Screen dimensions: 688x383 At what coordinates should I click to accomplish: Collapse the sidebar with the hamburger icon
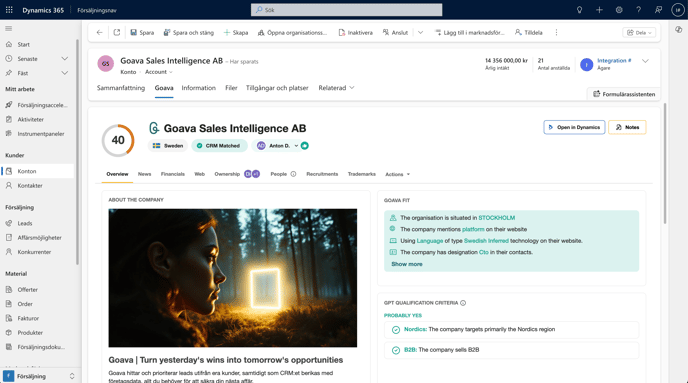pyautogui.click(x=8, y=29)
